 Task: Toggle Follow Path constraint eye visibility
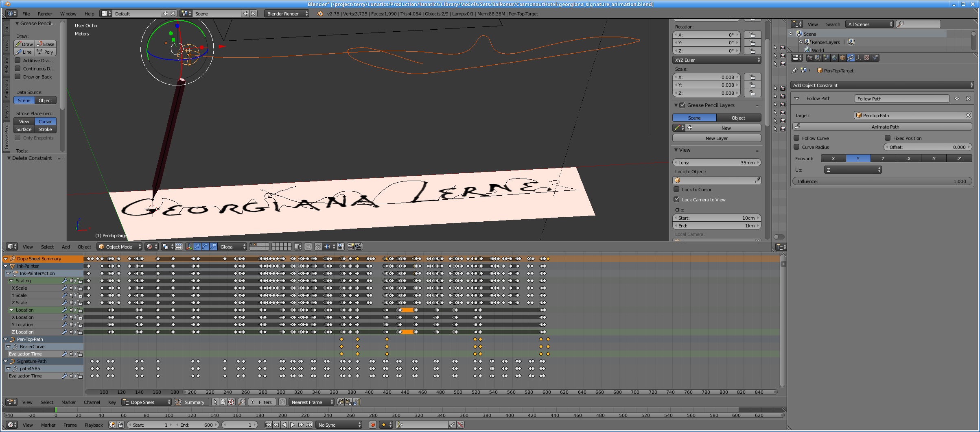click(x=957, y=98)
